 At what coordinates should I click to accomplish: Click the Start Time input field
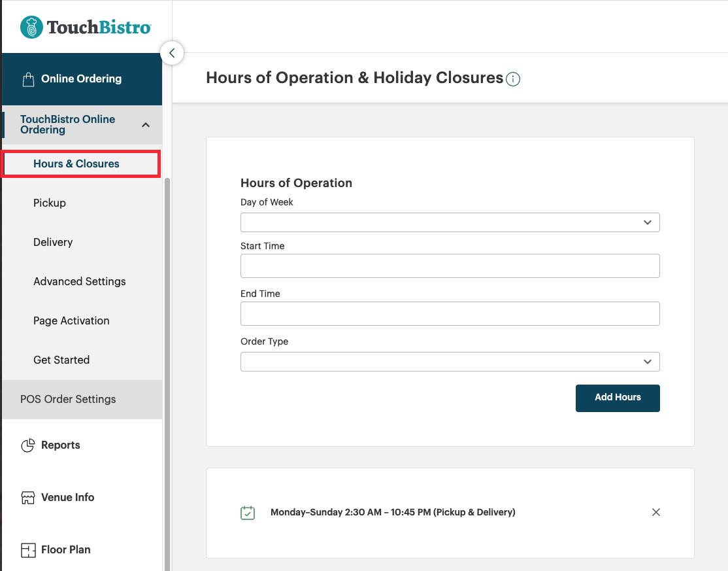(450, 266)
